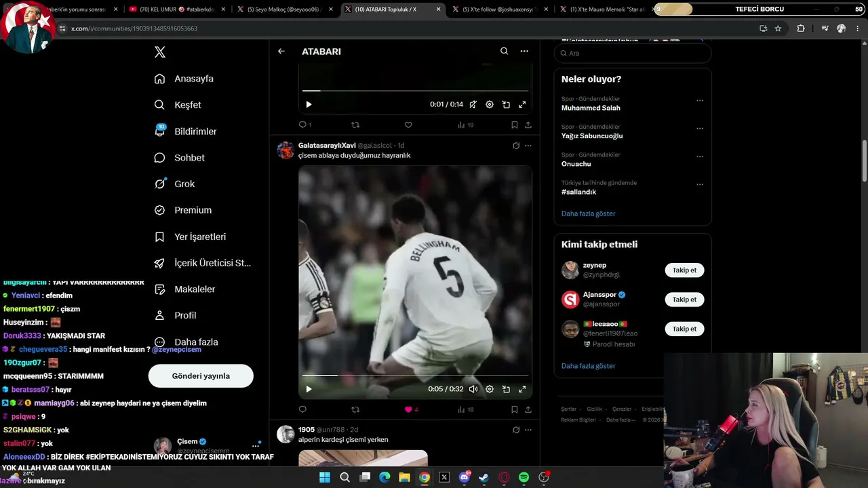The width and height of the screenshot is (868, 488).
Task: Repost GalatasaraylıXavi's post
Action: [x=355, y=409]
